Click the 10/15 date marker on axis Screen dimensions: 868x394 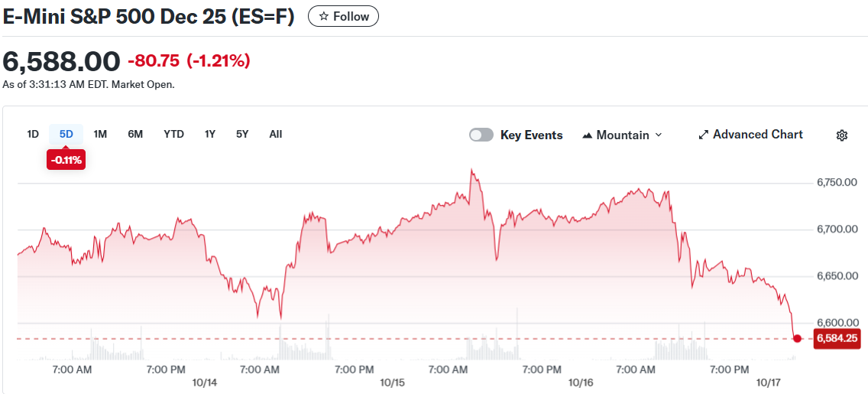click(x=392, y=382)
